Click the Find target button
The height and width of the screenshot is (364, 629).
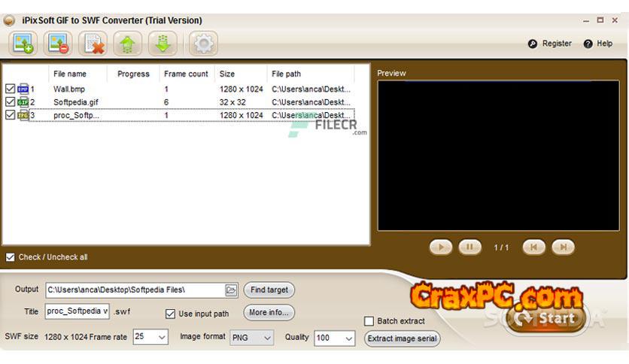[269, 290]
